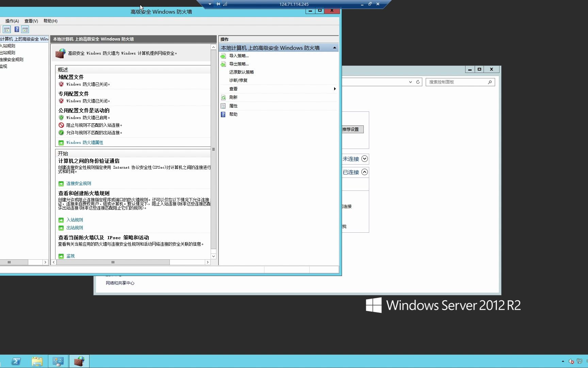Viewport: 588px width, 368px height.
Task: Select 入站规则 in the console tree
Action: point(7,46)
